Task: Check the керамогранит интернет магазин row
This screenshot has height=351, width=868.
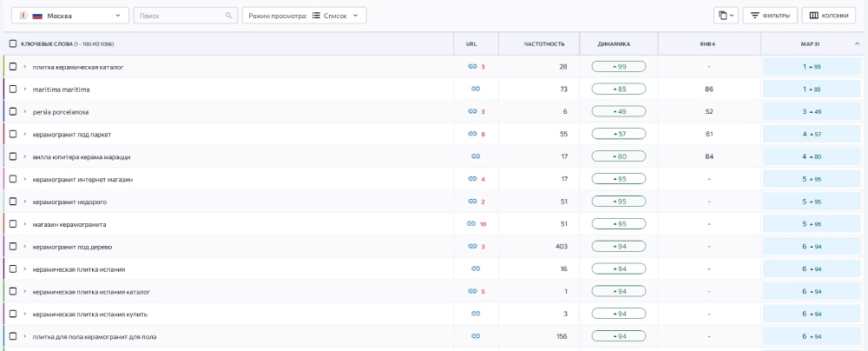Action: coord(13,179)
